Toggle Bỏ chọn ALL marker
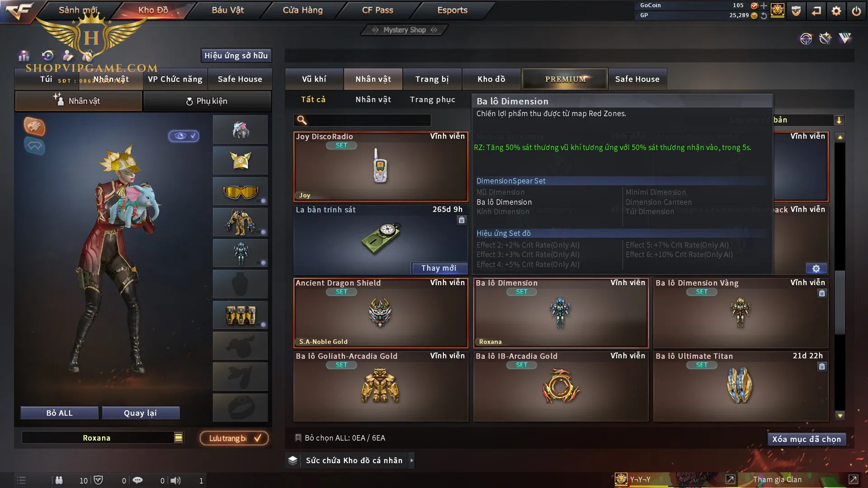 (298, 437)
